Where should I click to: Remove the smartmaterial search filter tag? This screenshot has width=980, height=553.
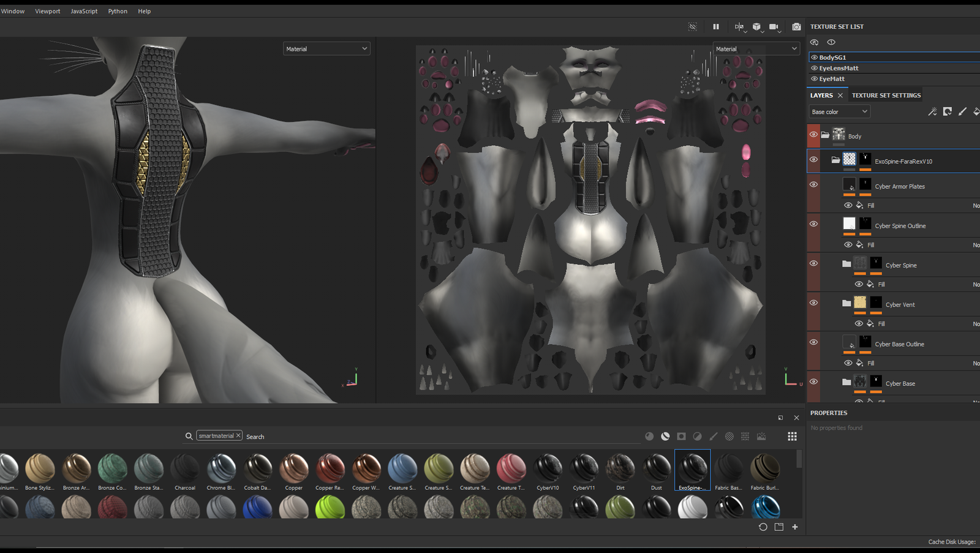click(x=238, y=435)
